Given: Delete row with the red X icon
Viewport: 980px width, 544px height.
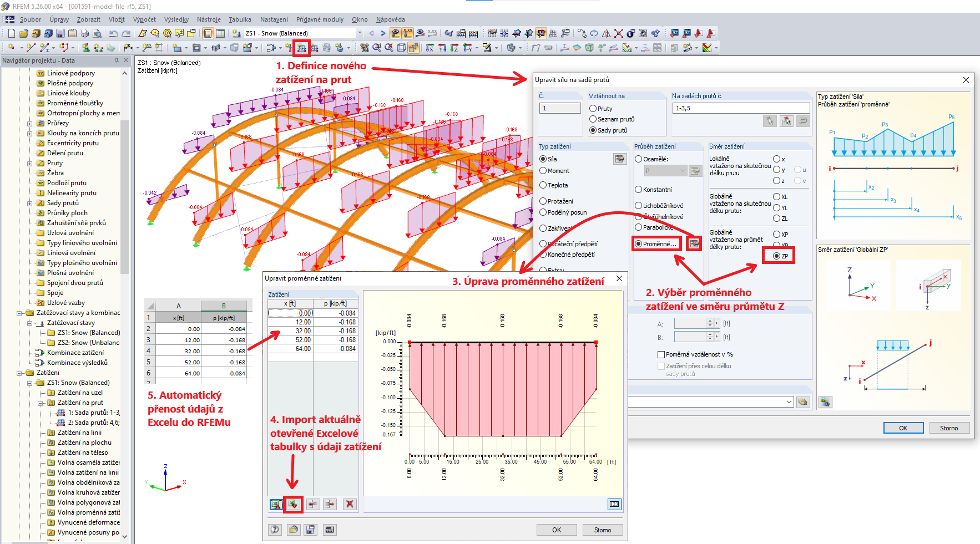Looking at the screenshot, I should pos(349,504).
